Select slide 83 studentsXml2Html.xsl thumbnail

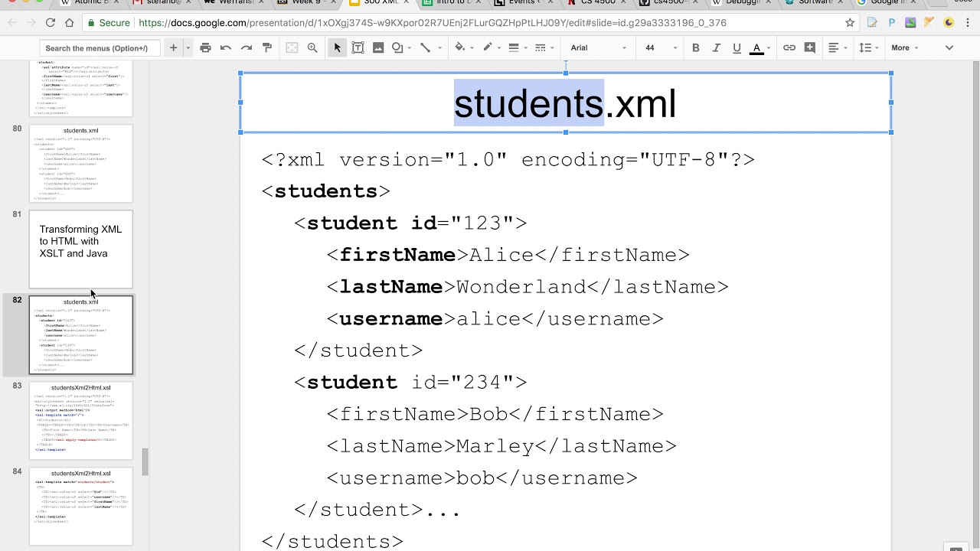click(81, 421)
